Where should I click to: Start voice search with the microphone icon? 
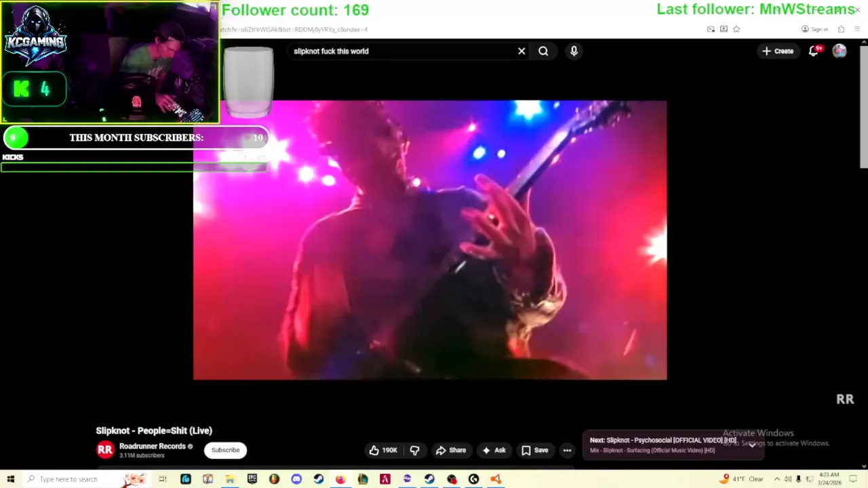(574, 51)
